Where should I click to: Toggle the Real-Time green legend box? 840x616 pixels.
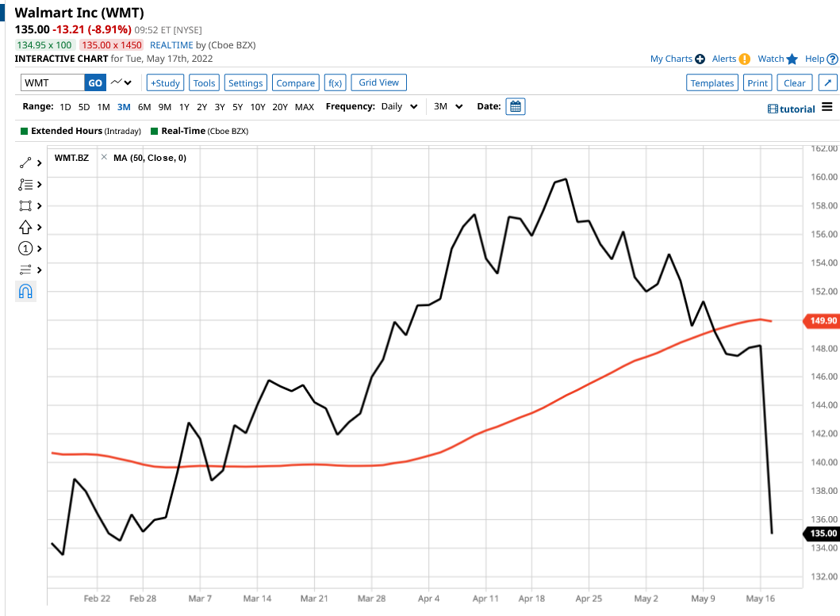pyautogui.click(x=155, y=132)
